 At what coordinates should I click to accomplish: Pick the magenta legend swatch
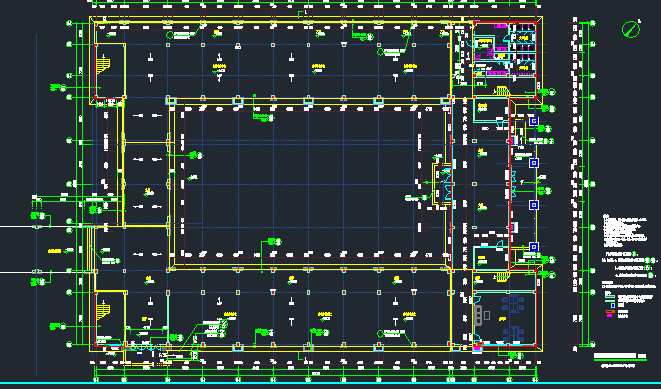609,316
